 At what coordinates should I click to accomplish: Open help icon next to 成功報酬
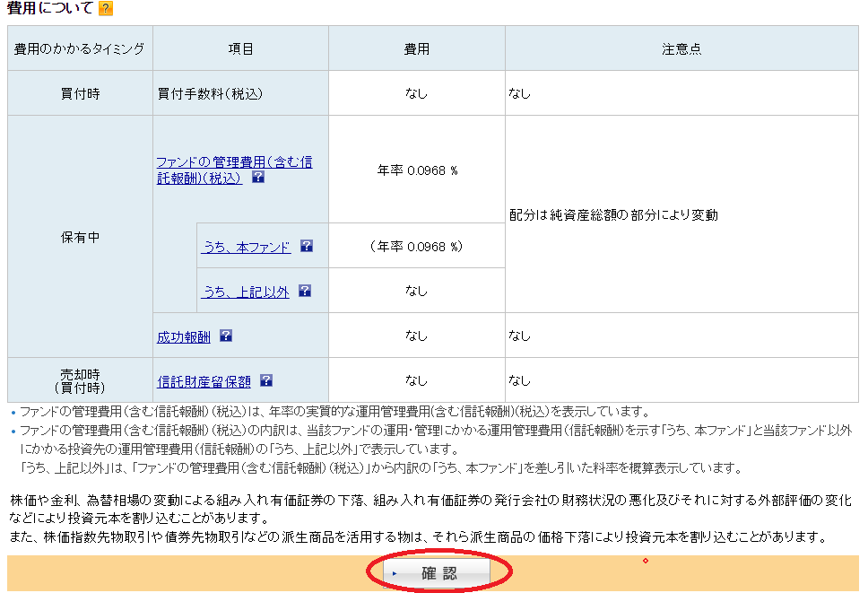[227, 336]
